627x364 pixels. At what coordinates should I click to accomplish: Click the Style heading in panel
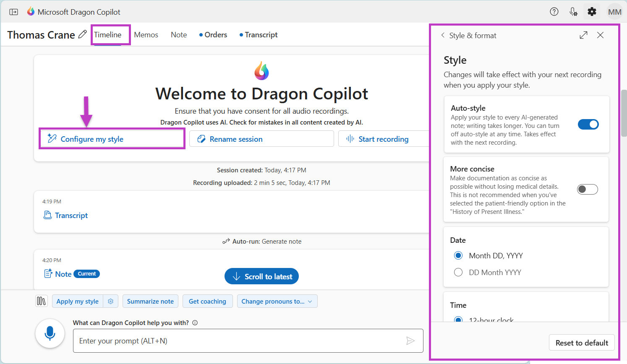point(455,60)
